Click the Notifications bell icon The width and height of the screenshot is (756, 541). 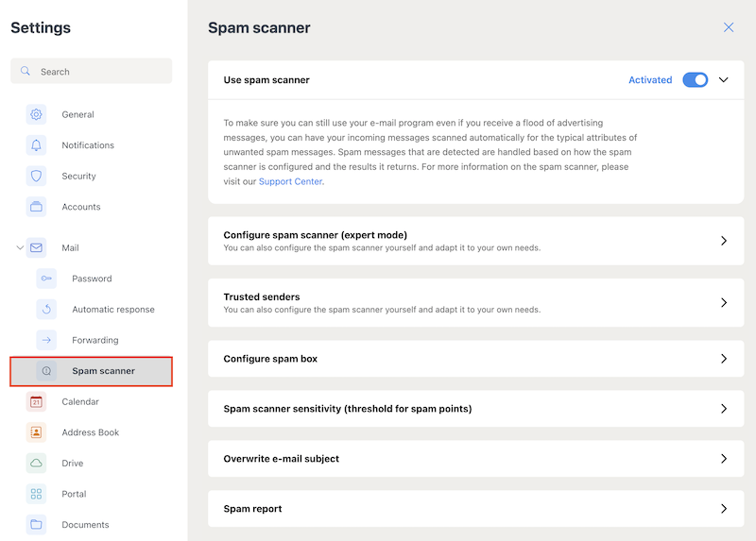coord(36,145)
